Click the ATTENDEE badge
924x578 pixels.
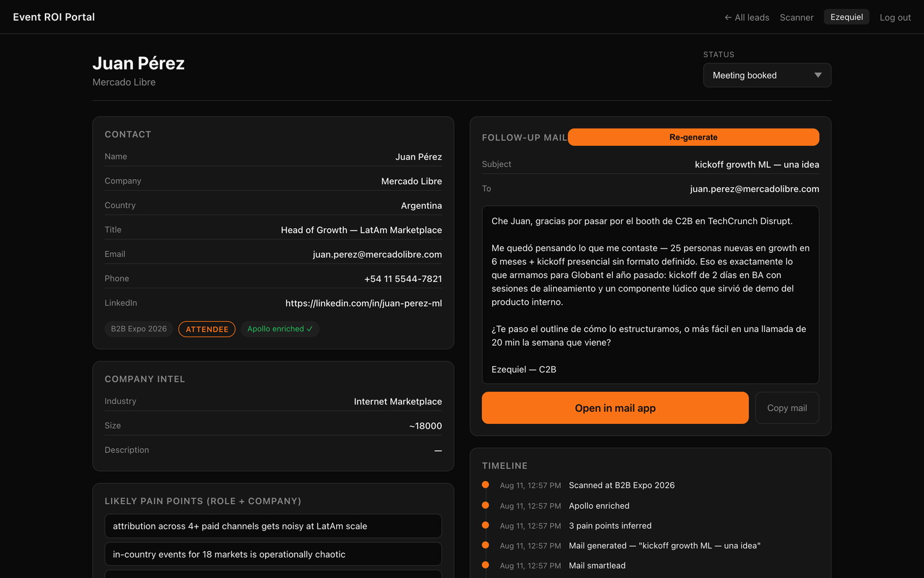point(207,329)
